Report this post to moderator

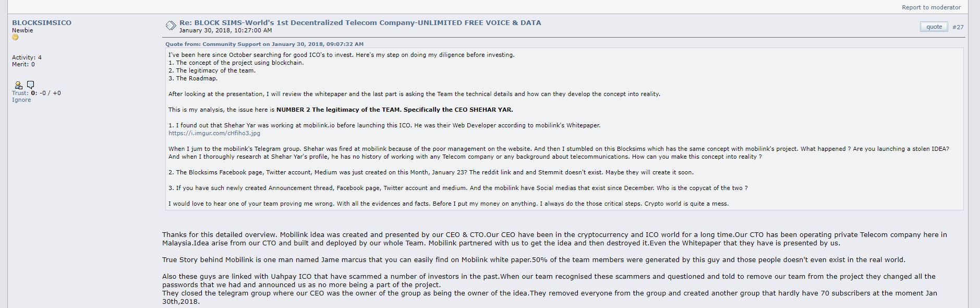point(931,7)
